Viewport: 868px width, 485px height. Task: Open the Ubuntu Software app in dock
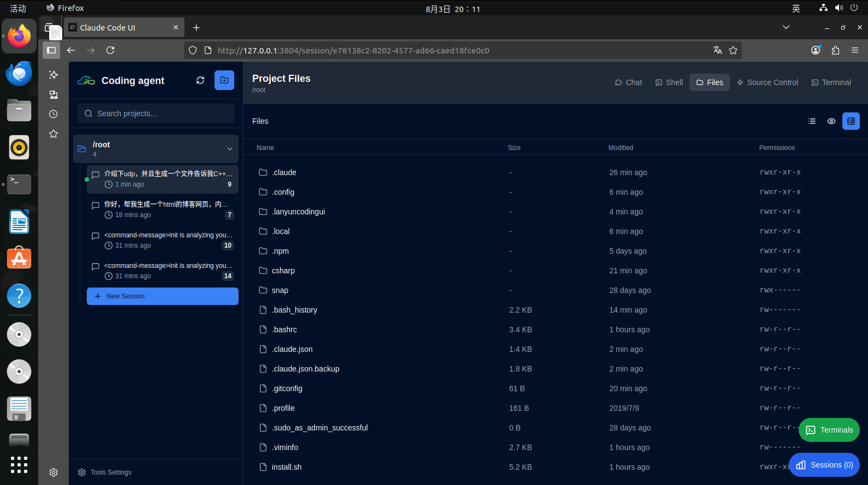click(x=19, y=259)
